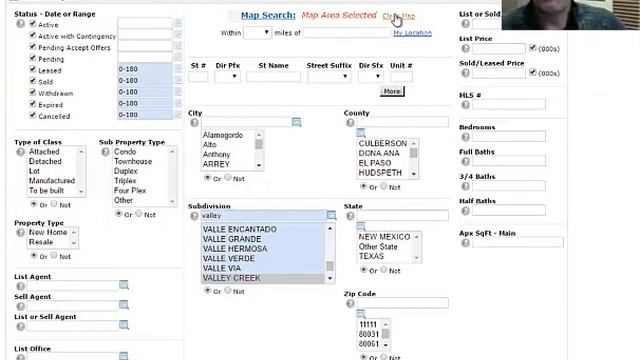640x360 pixels.
Task: Uncheck Pending Accept Offers checkbox
Action: pos(33,47)
